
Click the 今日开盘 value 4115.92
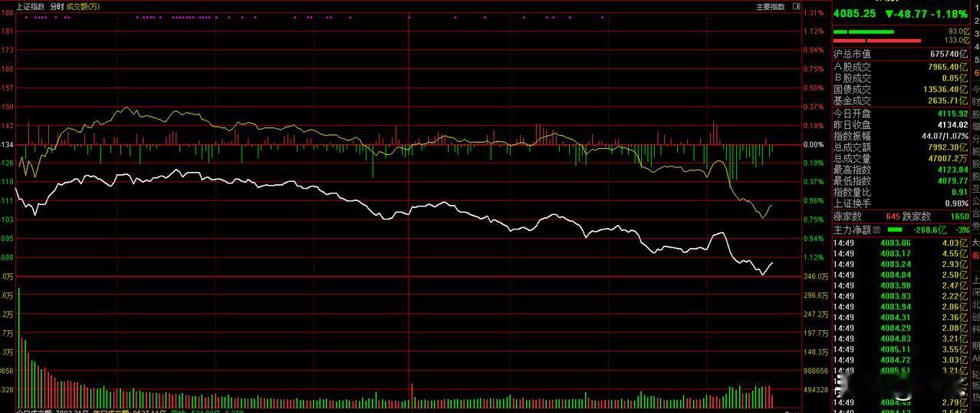click(952, 114)
